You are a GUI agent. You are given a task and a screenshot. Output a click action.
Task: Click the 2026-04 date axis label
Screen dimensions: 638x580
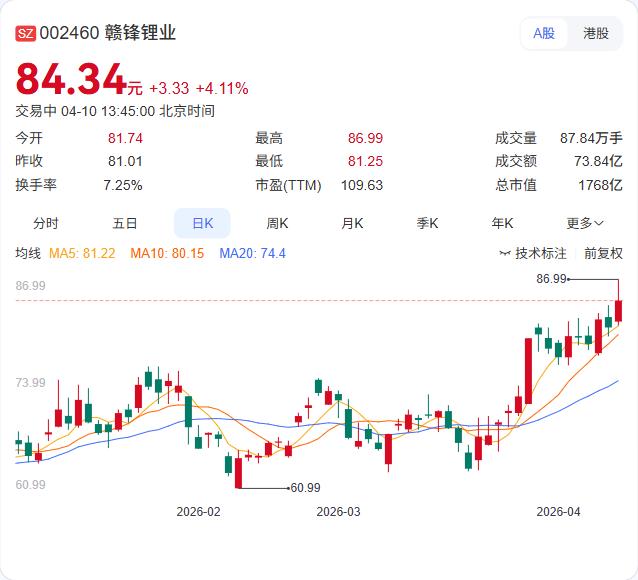click(x=558, y=512)
